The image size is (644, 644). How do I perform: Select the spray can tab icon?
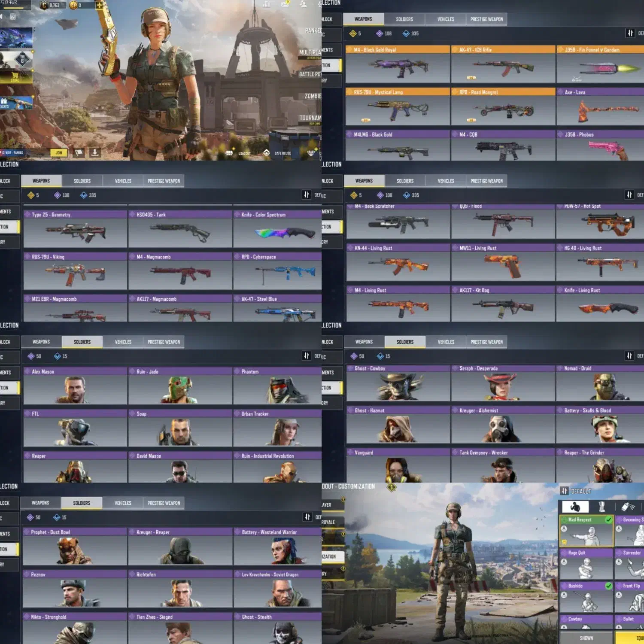tap(628, 507)
